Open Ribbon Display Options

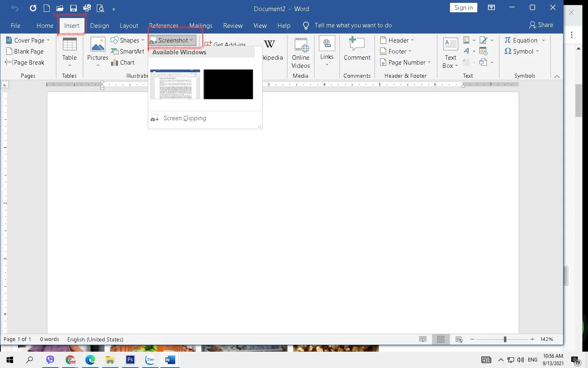pyautogui.click(x=492, y=8)
